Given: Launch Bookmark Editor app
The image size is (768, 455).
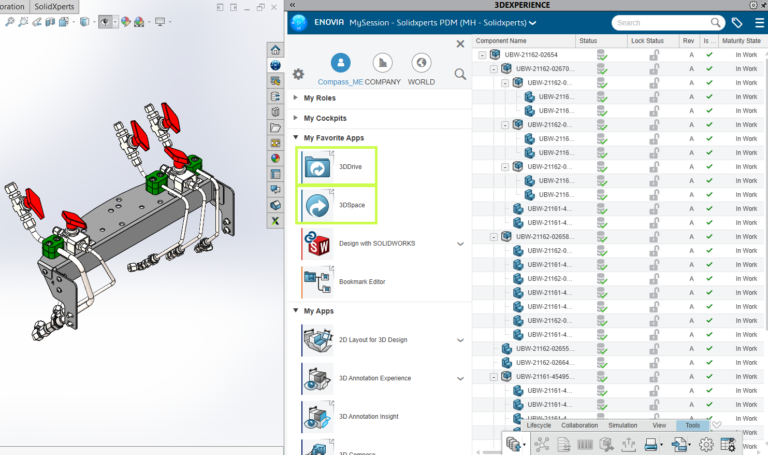Looking at the screenshot, I should [x=344, y=282].
